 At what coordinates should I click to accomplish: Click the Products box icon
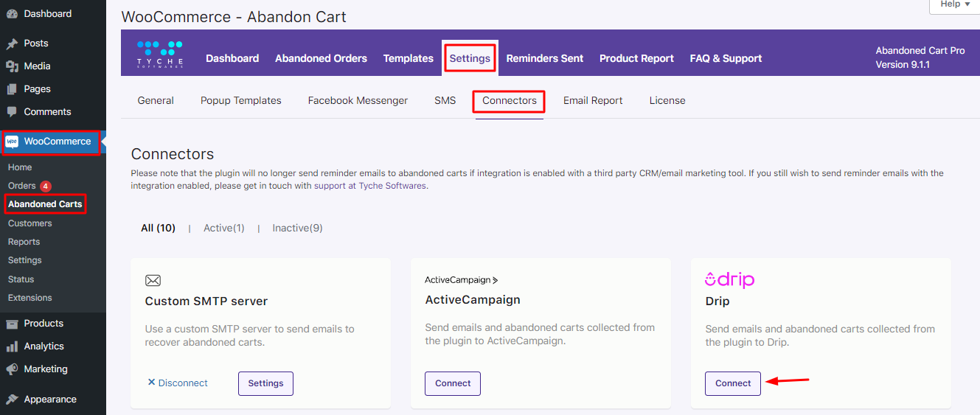pyautogui.click(x=12, y=324)
